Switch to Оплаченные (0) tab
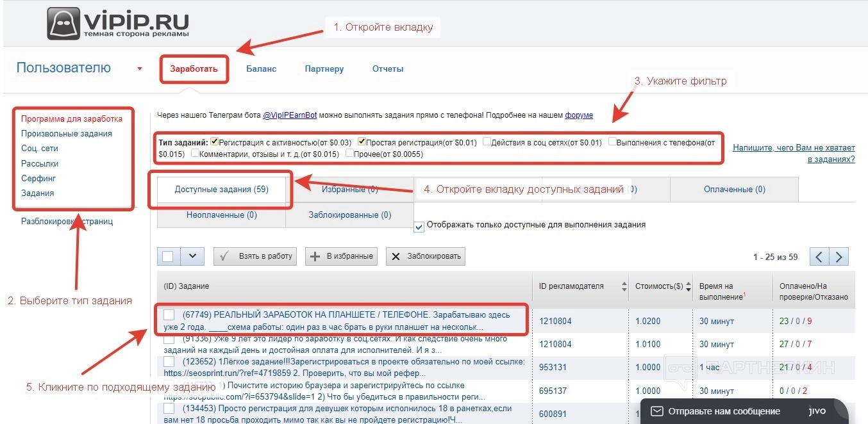This screenshot has width=868, height=424. 734,190
